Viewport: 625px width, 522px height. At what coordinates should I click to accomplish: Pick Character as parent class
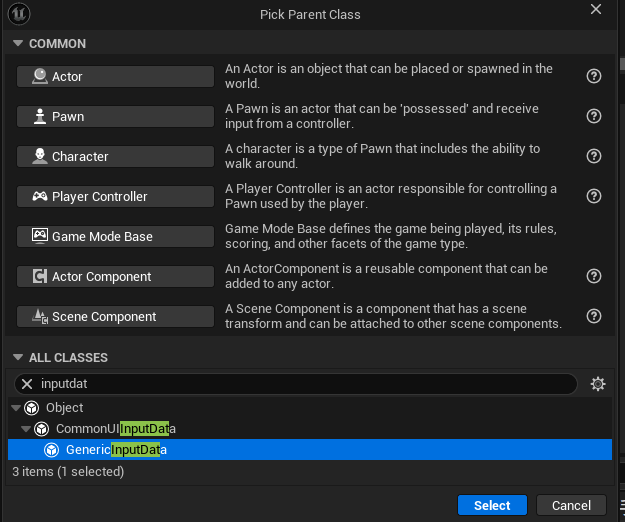pos(116,156)
